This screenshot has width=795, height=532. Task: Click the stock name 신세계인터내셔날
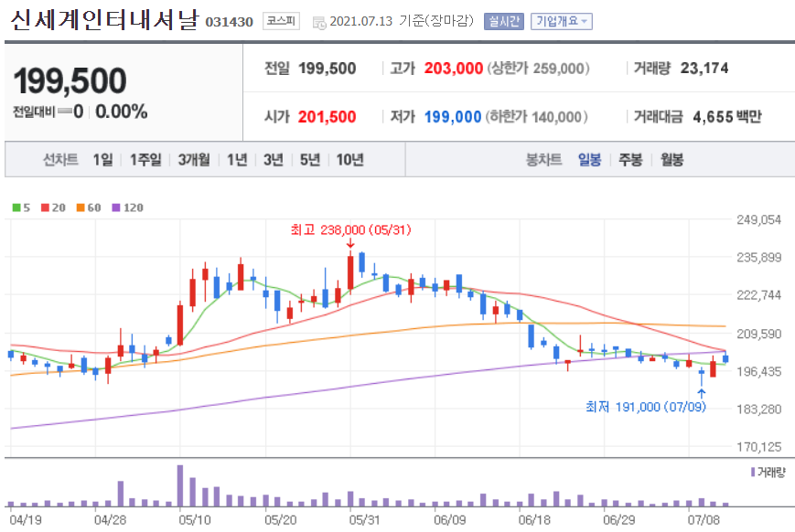point(104,20)
